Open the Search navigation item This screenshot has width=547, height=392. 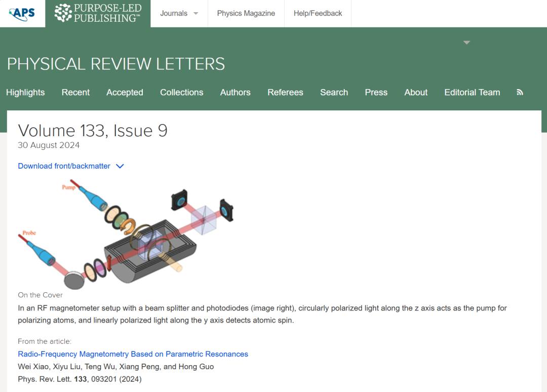[334, 92]
